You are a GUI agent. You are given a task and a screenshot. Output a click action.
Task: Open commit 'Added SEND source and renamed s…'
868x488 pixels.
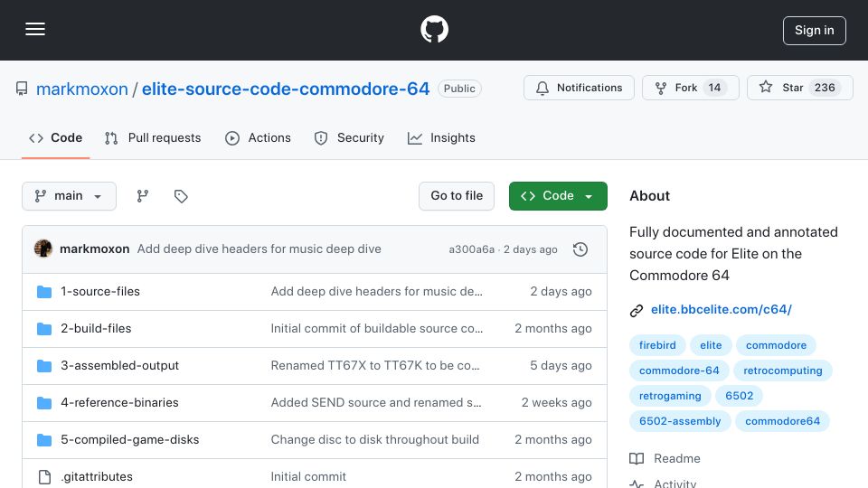pos(376,403)
